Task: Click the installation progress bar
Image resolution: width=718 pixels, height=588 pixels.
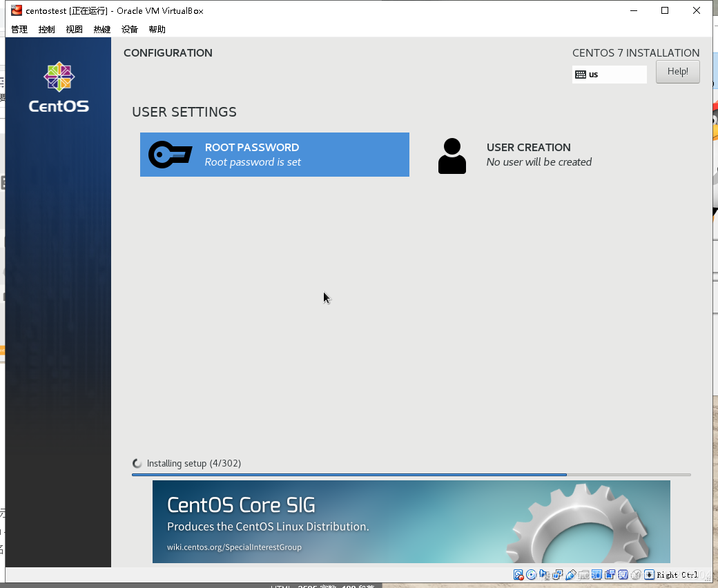Action: (x=411, y=475)
